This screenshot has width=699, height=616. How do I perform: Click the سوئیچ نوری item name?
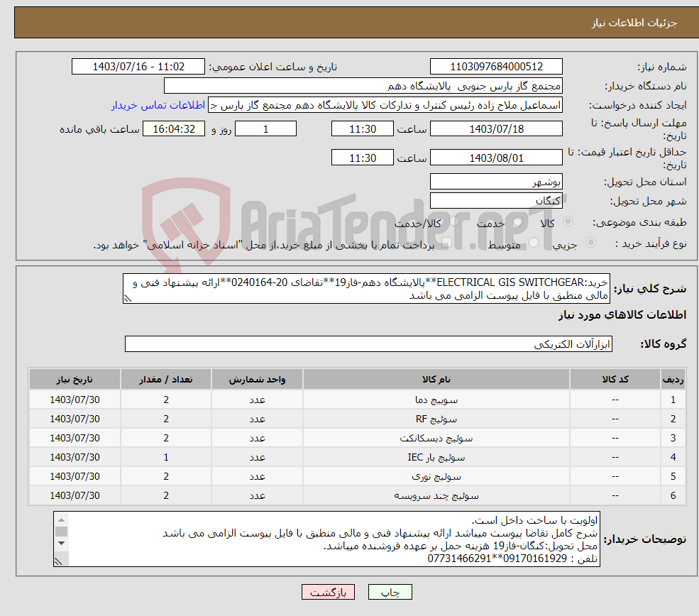436,476
